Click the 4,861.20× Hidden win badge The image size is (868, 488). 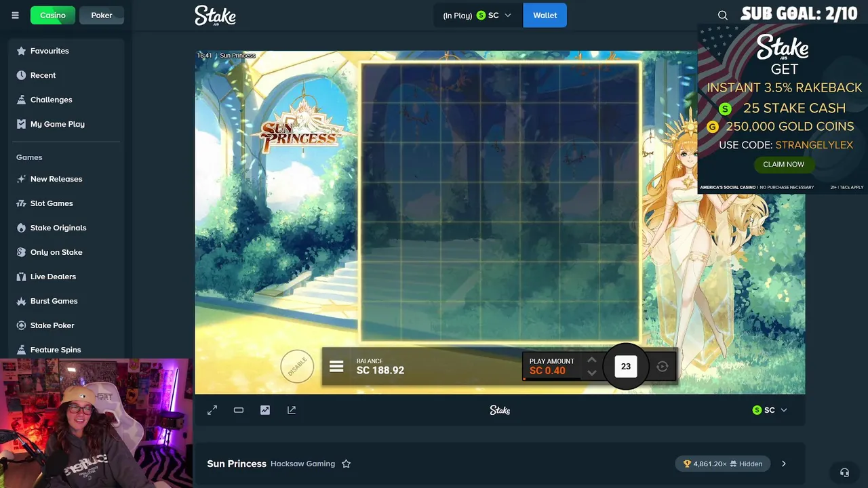(x=723, y=464)
